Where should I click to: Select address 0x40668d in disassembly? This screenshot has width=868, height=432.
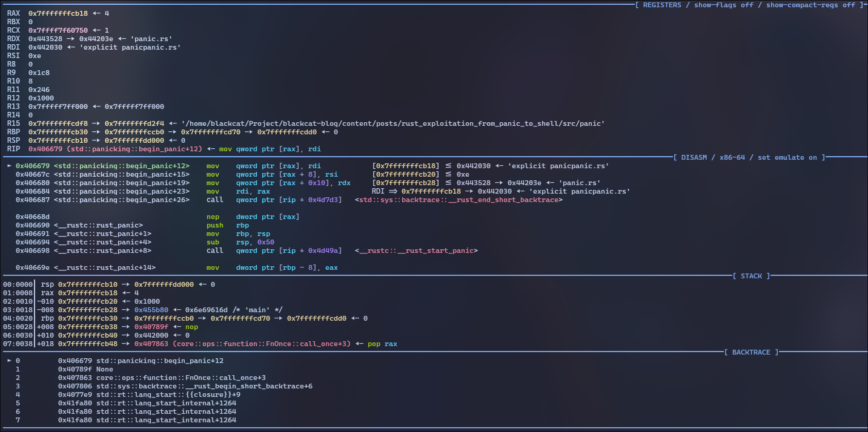coord(33,217)
